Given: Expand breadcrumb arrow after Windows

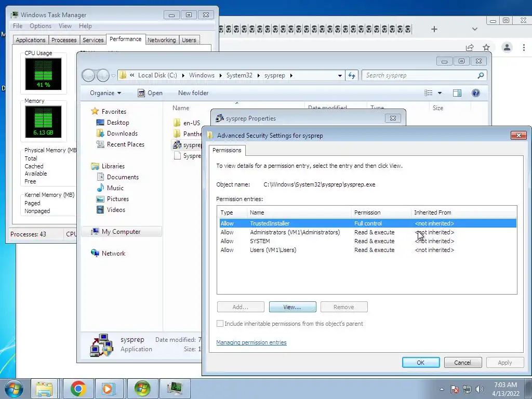Looking at the screenshot, I should point(220,75).
